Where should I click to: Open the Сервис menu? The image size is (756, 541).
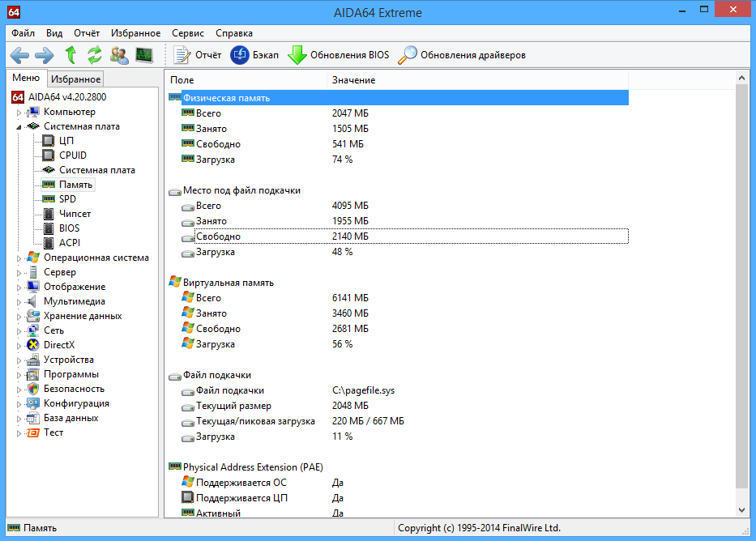coord(188,33)
